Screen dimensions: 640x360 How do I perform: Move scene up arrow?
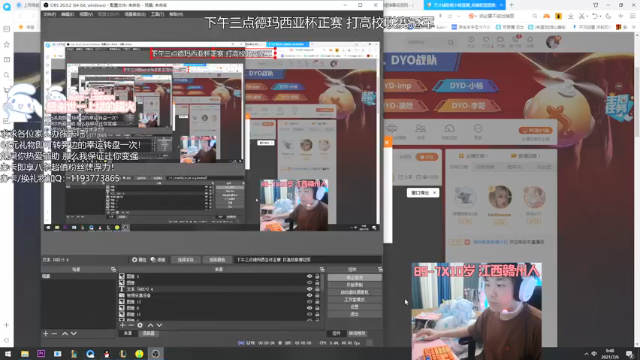(x=64, y=333)
